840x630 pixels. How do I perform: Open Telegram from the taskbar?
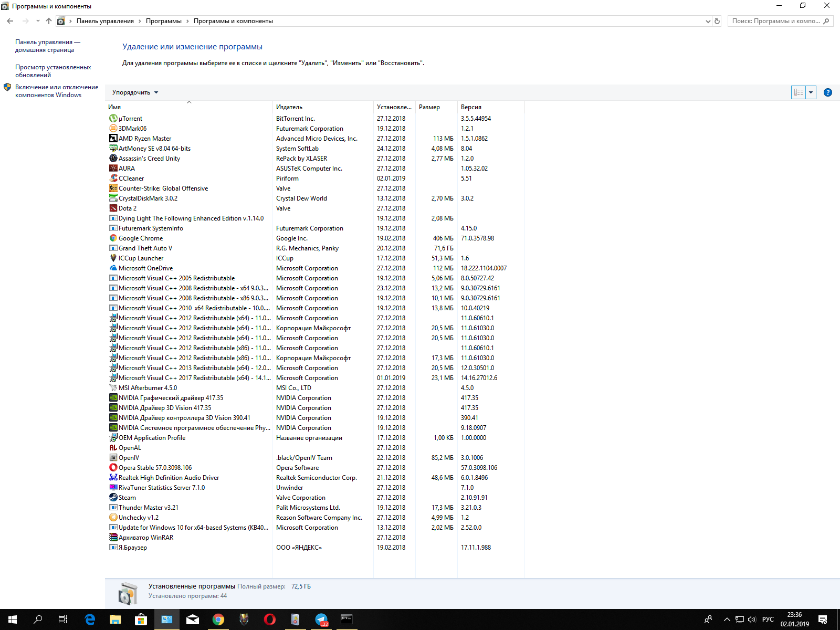point(321,619)
